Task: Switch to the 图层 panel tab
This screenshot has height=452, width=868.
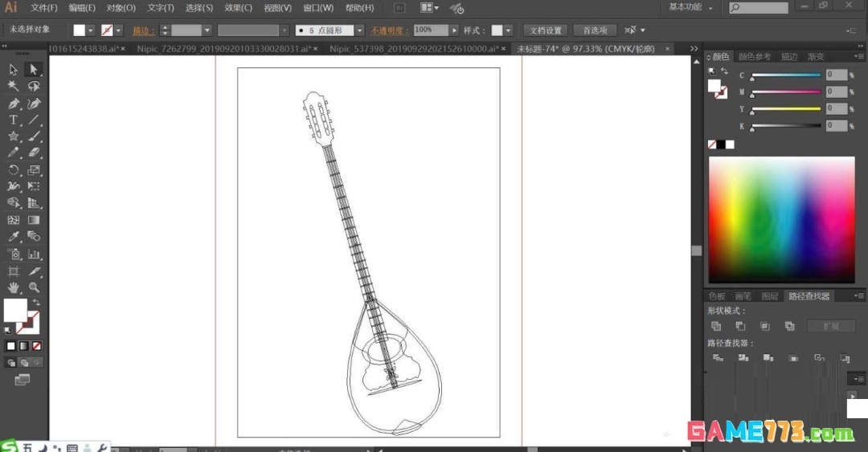Action: [769, 296]
